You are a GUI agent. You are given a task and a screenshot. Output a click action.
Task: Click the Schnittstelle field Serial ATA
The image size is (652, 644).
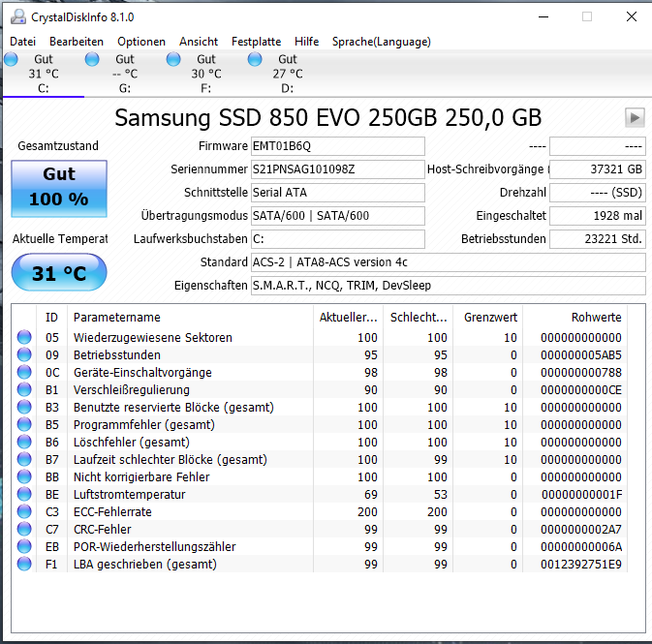pos(338,193)
